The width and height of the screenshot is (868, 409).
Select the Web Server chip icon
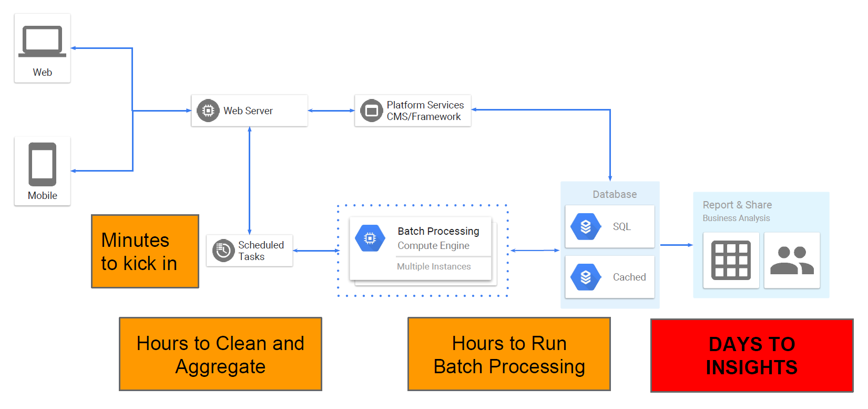tap(208, 111)
